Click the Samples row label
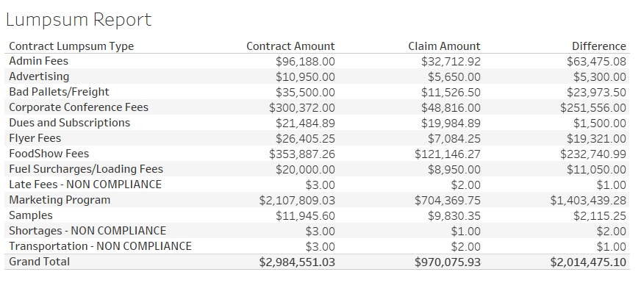 (x=31, y=215)
